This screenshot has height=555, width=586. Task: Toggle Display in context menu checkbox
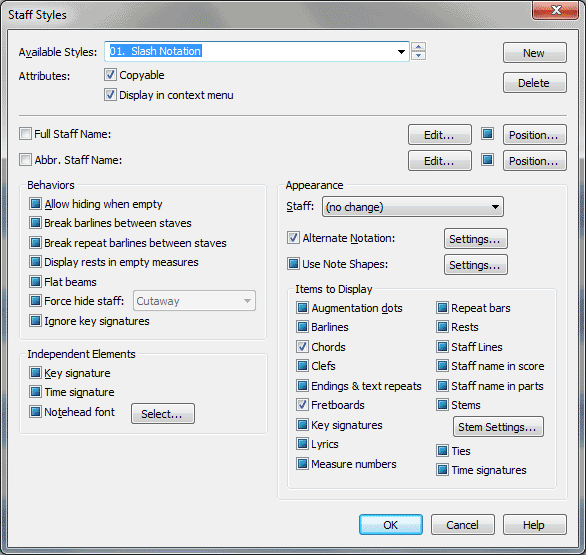pos(110,95)
